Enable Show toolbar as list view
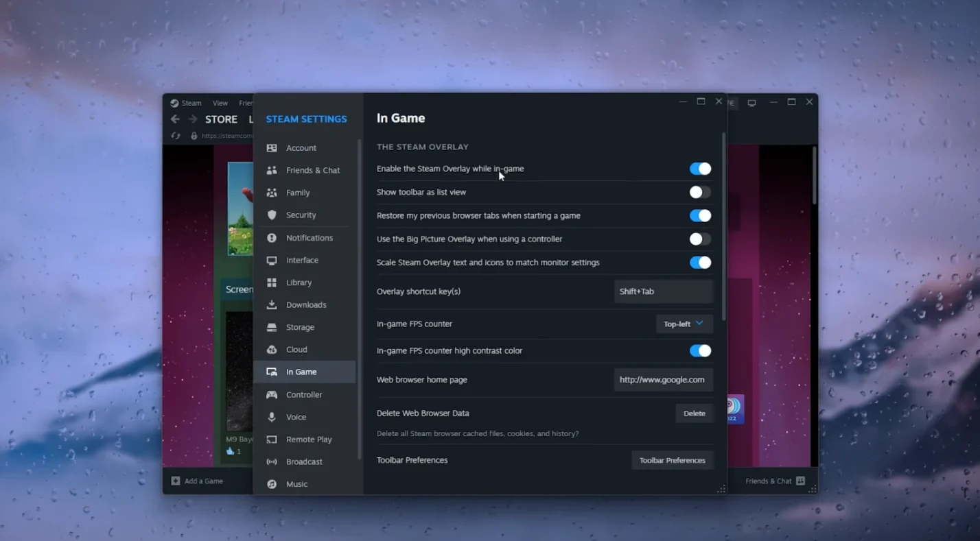This screenshot has width=980, height=541. pyautogui.click(x=699, y=192)
